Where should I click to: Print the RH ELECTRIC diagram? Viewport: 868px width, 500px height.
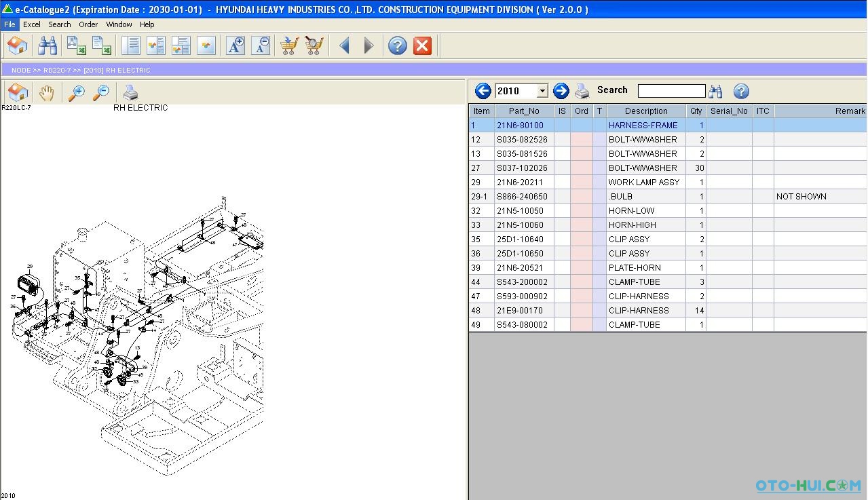130,92
